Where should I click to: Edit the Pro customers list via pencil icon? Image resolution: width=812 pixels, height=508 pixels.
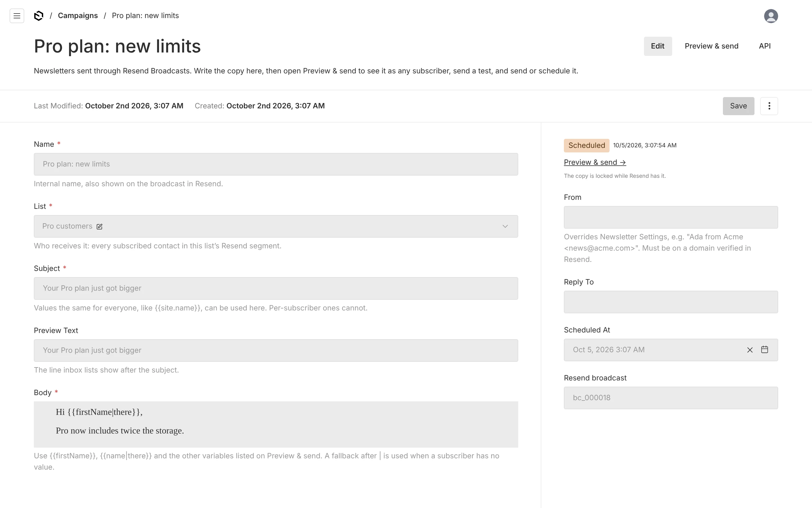[99, 226]
